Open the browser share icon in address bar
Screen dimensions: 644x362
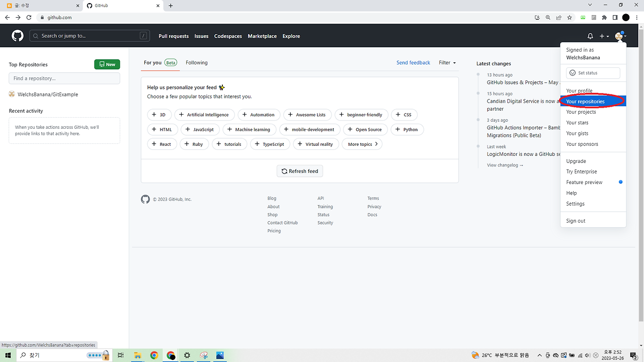[559, 17]
